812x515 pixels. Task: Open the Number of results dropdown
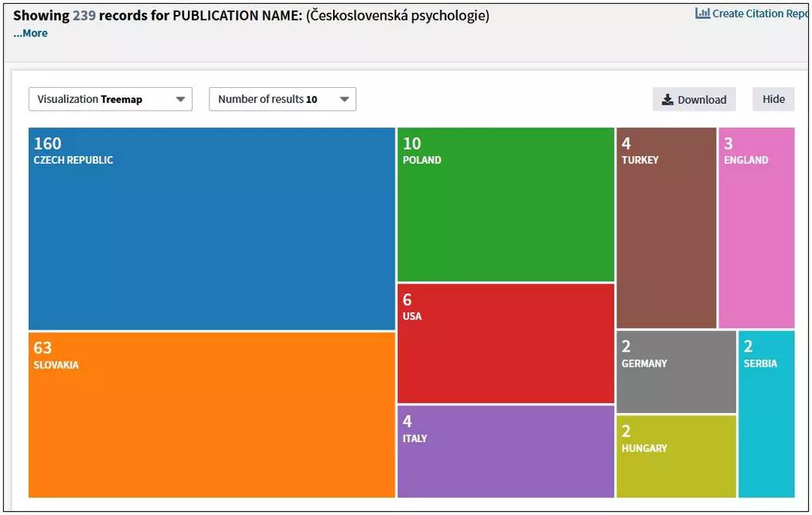pos(282,99)
